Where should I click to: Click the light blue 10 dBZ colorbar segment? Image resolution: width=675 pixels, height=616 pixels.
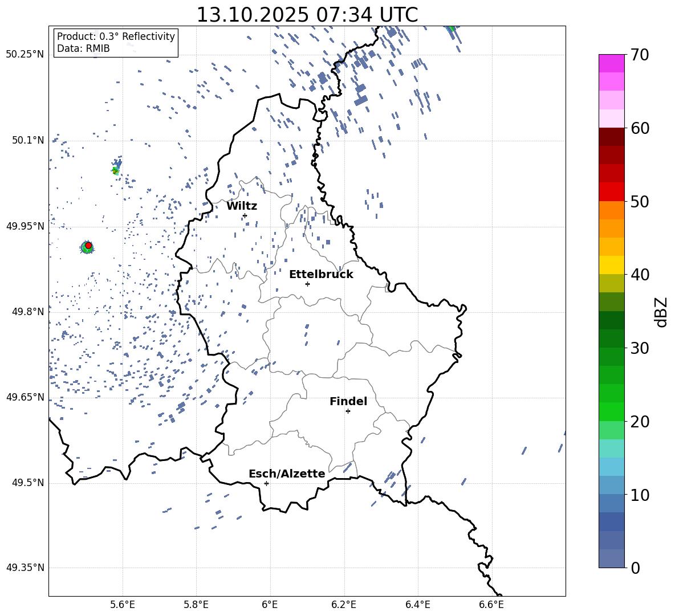611,484
